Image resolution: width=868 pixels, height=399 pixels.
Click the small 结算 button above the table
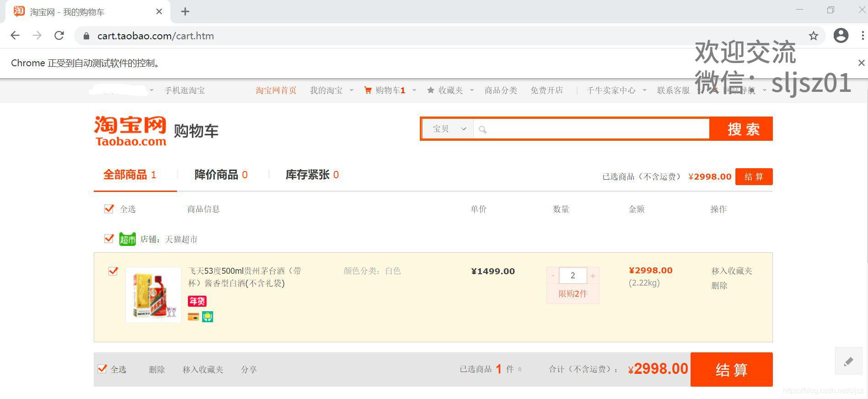pyautogui.click(x=754, y=177)
